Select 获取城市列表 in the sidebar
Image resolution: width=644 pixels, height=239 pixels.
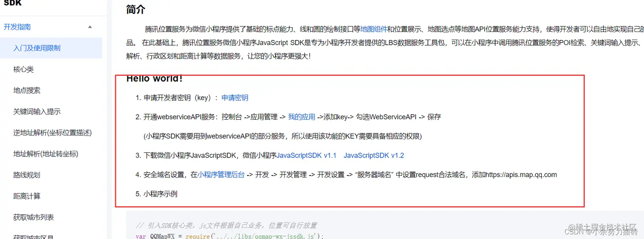point(34,217)
